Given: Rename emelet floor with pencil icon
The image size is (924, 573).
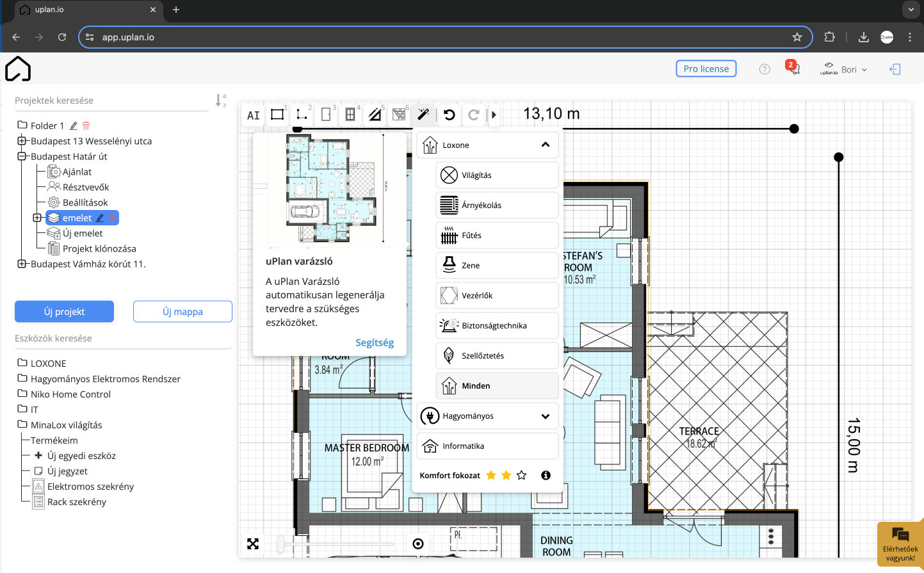Looking at the screenshot, I should click(100, 218).
